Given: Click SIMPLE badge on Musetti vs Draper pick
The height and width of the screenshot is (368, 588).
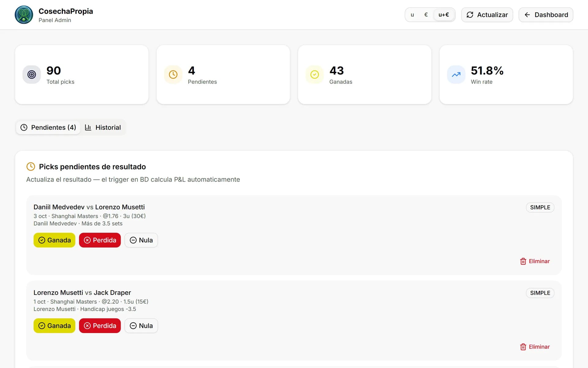Looking at the screenshot, I should click(540, 293).
